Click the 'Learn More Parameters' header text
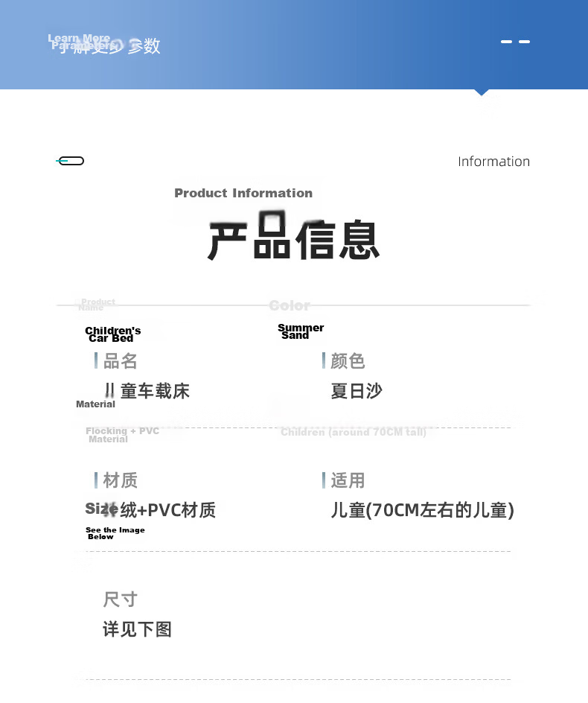Image resolution: width=588 pixels, height=703 pixels. [x=83, y=42]
